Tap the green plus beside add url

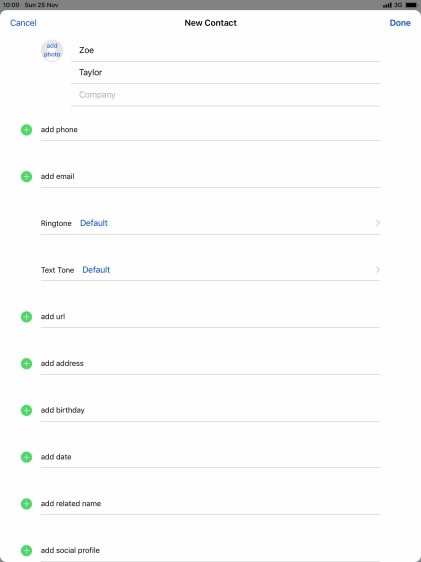click(x=26, y=317)
